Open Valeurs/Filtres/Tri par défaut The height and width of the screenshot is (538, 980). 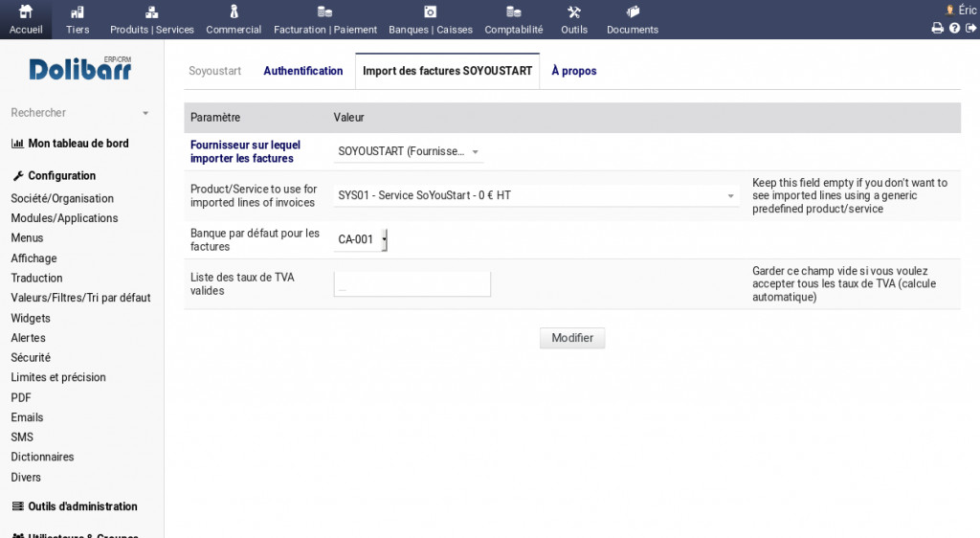(80, 298)
